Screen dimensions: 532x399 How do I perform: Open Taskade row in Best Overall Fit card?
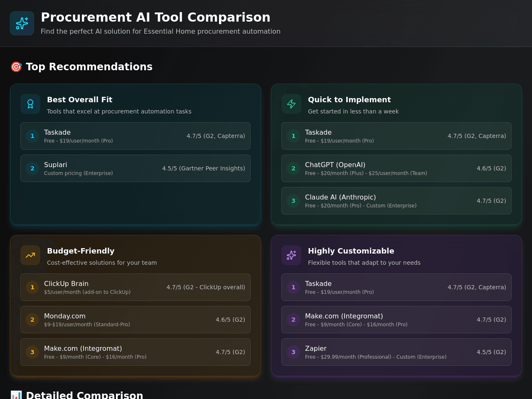point(135,136)
